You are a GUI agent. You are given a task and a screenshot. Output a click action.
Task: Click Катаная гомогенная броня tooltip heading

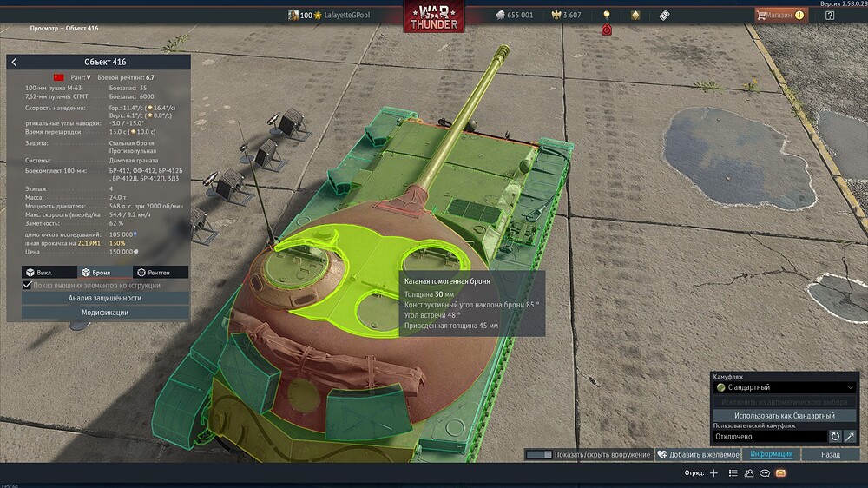click(447, 281)
